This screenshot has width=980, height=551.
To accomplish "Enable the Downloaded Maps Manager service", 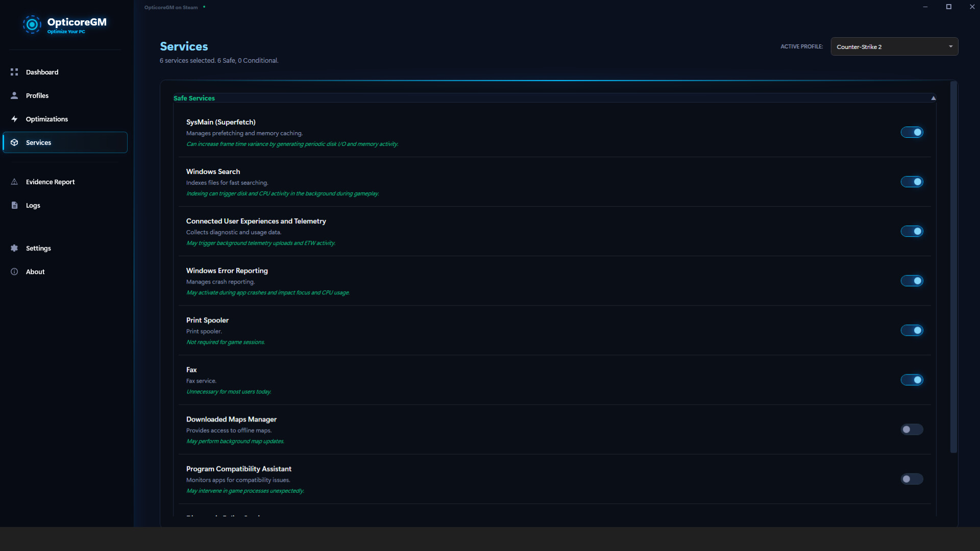I will tap(912, 430).
